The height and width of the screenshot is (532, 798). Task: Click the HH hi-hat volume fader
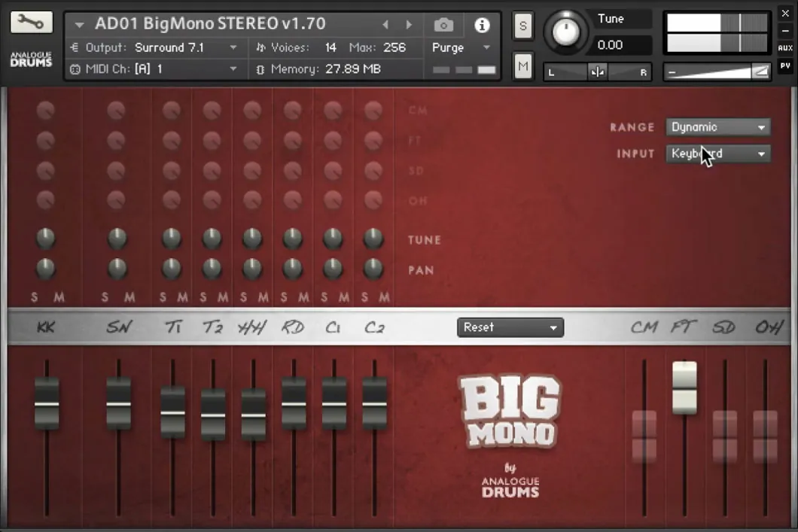[253, 414]
